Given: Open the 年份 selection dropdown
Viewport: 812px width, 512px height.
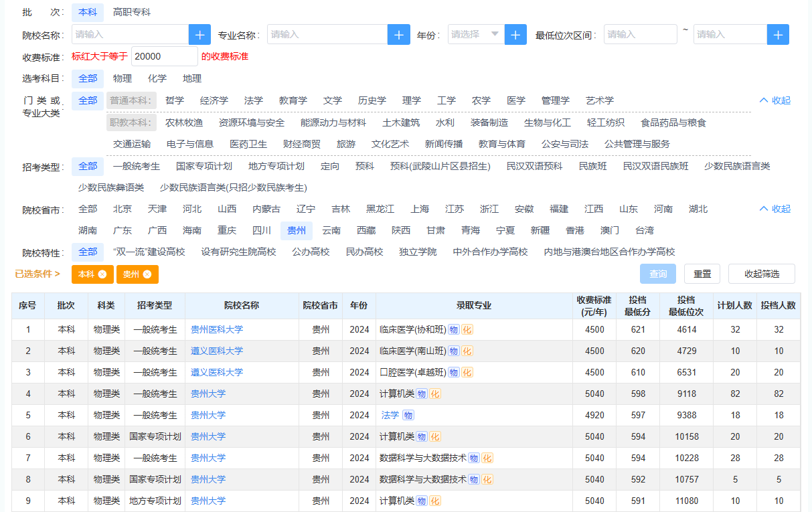Looking at the screenshot, I should pos(475,33).
